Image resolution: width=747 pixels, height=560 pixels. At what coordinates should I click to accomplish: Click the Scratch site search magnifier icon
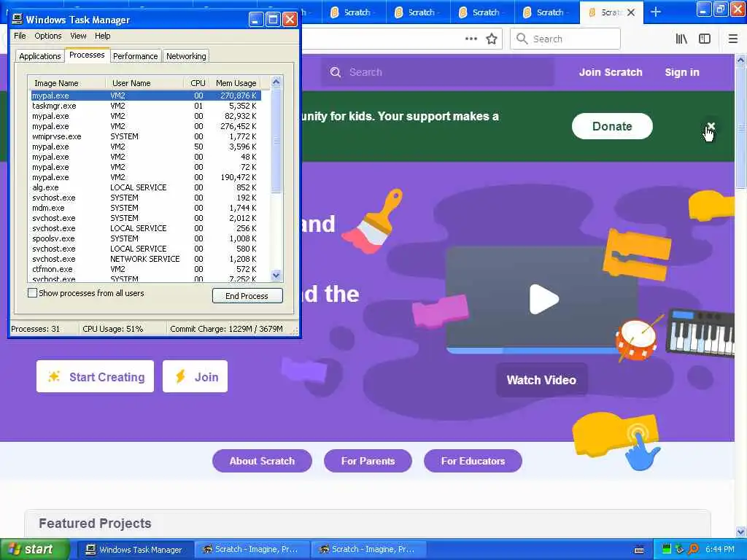pyautogui.click(x=336, y=72)
